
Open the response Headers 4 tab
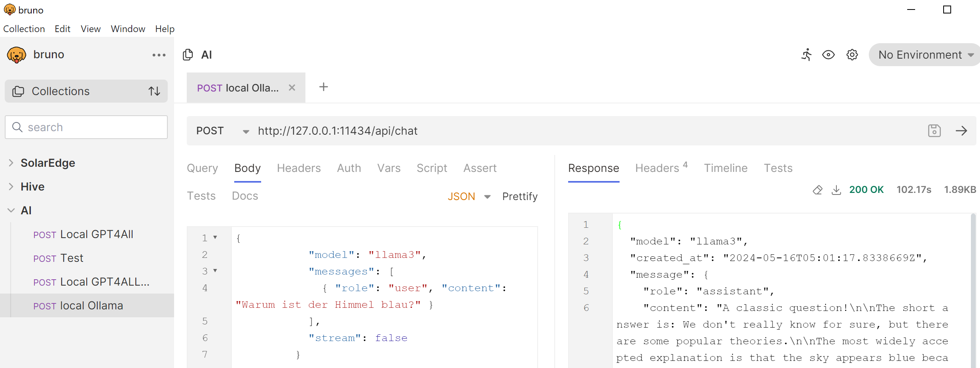point(662,168)
